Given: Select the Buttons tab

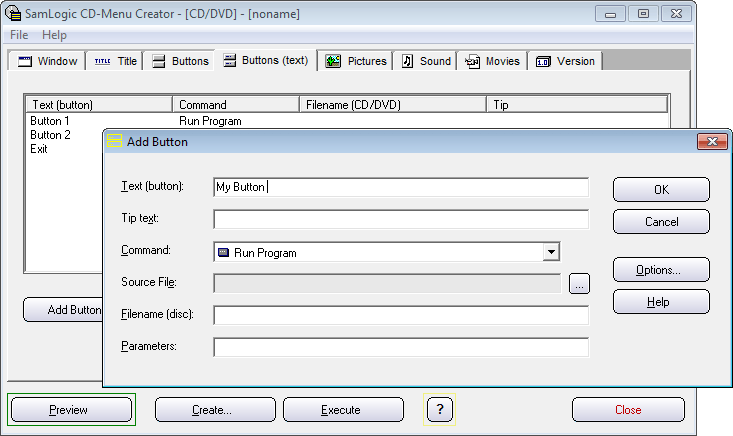Looking at the screenshot, I should click(x=180, y=61).
